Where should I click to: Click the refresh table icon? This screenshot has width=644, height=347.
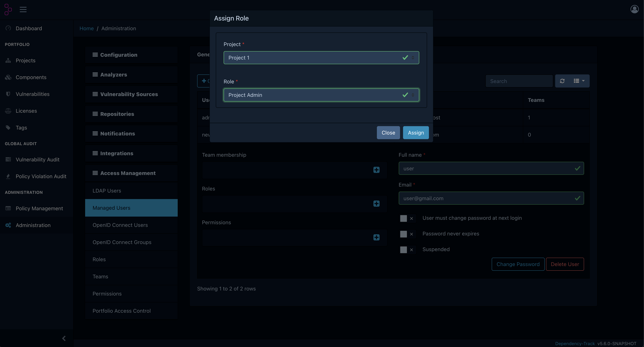562,81
